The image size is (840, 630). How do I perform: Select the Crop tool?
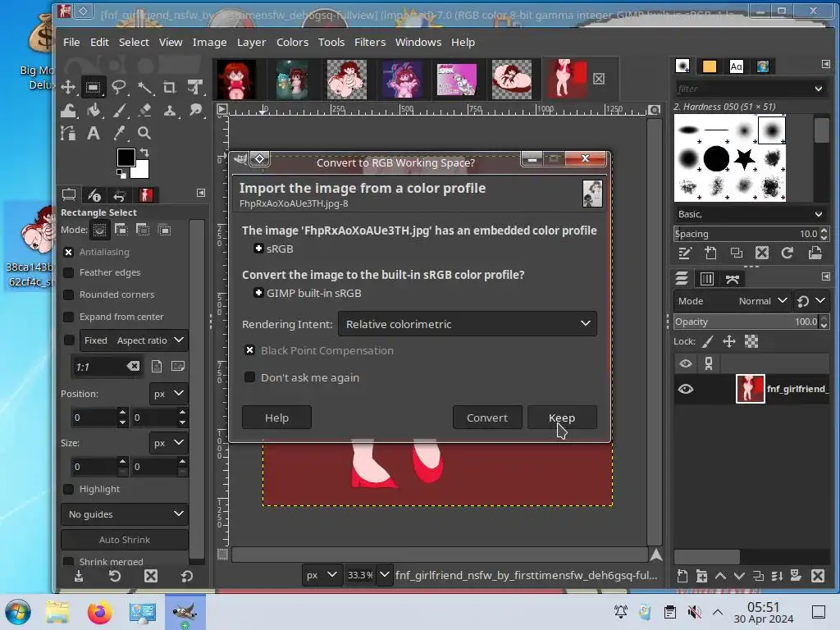169,87
